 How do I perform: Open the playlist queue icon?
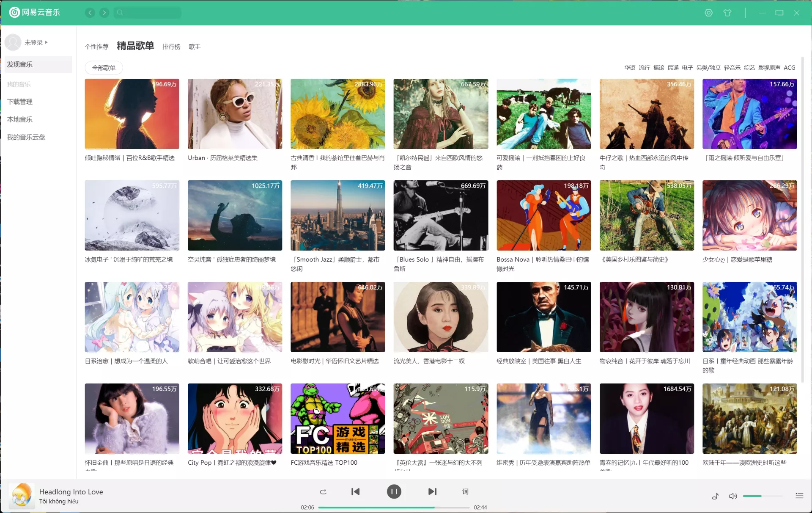(799, 496)
